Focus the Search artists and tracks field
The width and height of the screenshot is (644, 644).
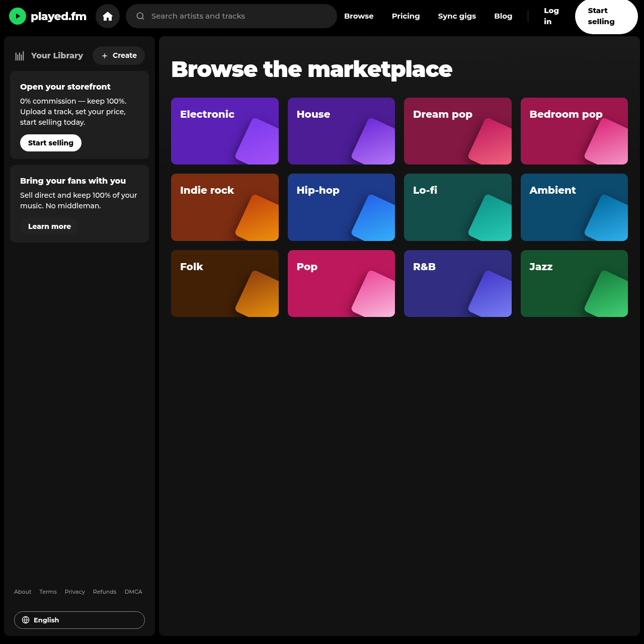(231, 16)
